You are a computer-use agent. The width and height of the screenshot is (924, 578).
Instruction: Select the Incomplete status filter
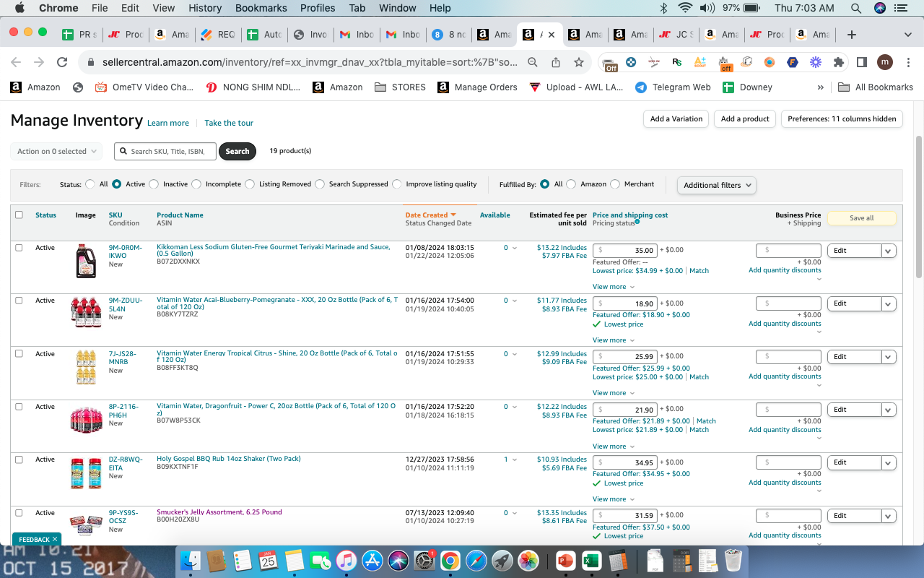point(196,184)
